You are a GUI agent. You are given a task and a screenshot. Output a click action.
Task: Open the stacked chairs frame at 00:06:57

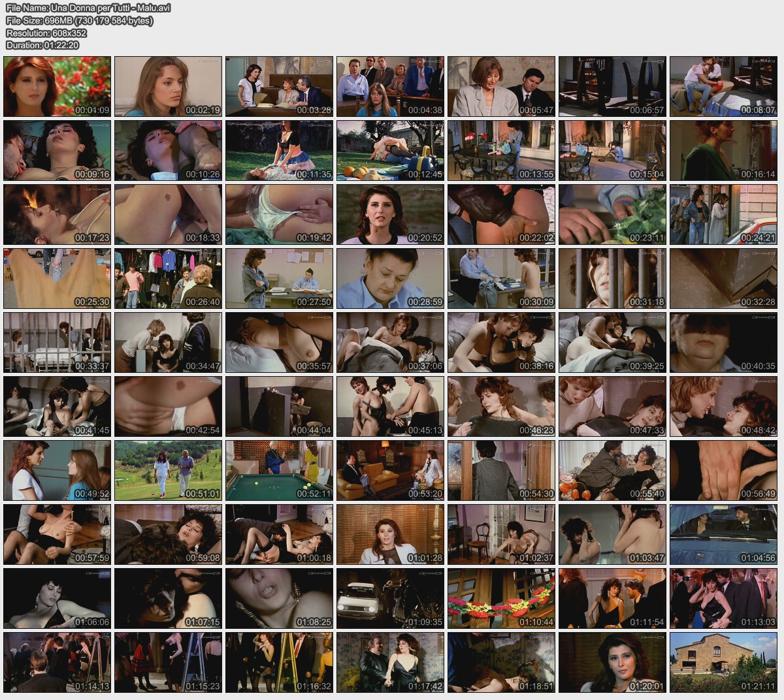tap(612, 86)
